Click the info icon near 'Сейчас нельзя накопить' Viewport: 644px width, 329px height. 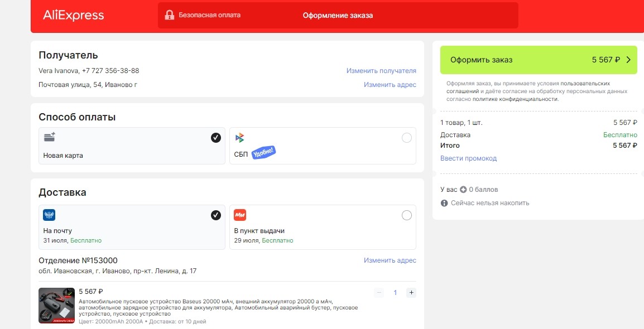point(444,203)
